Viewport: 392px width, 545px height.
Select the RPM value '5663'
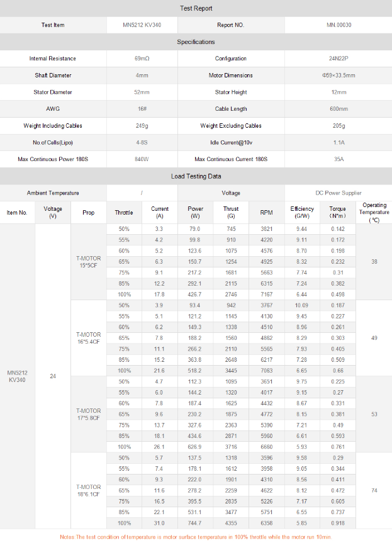point(267,272)
